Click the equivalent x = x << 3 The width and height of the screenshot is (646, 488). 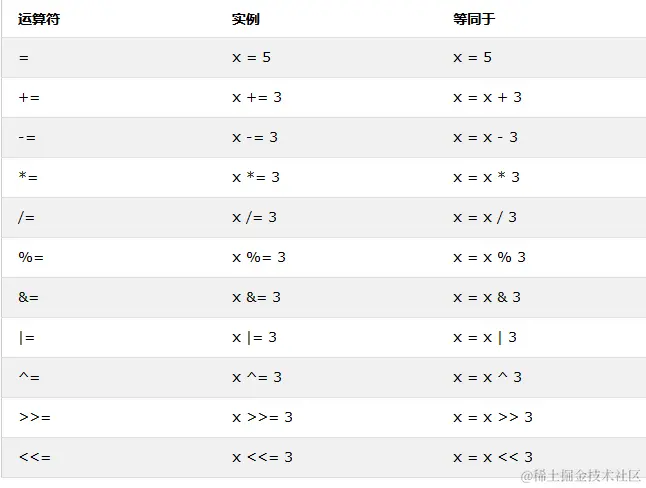coord(493,457)
